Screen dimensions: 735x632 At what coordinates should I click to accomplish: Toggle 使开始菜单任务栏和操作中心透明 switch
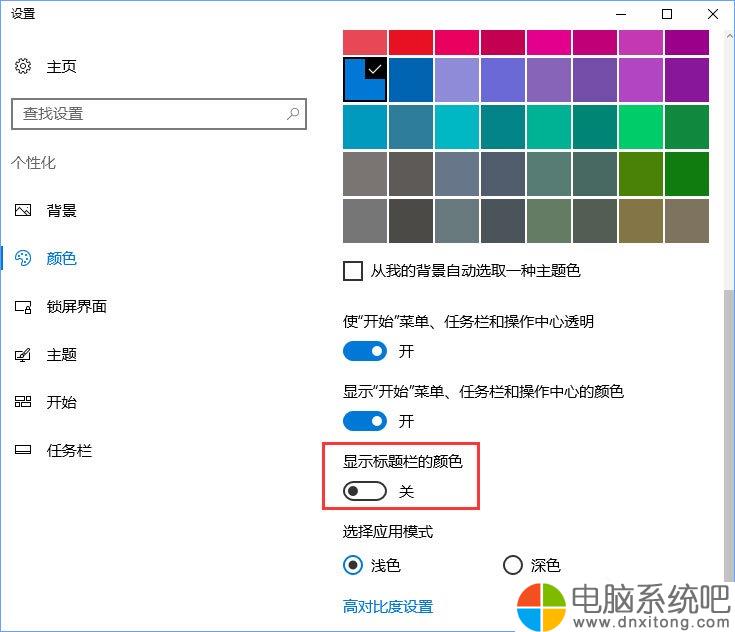(365, 351)
